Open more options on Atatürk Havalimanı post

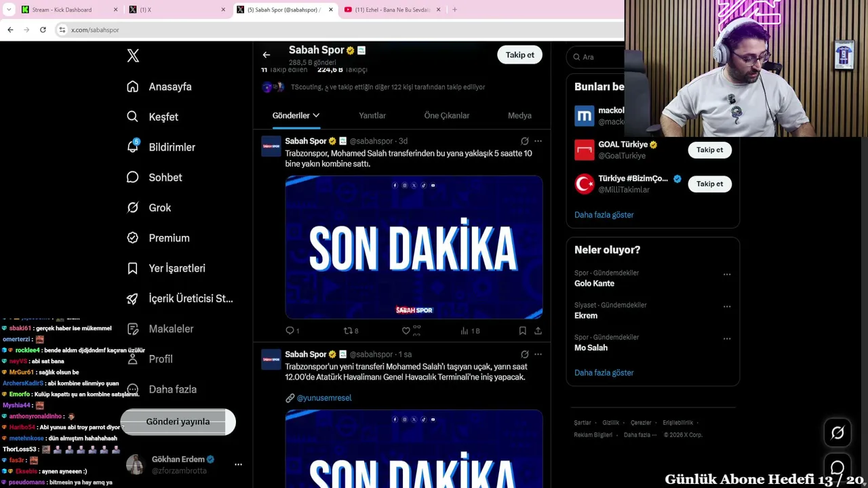click(538, 354)
